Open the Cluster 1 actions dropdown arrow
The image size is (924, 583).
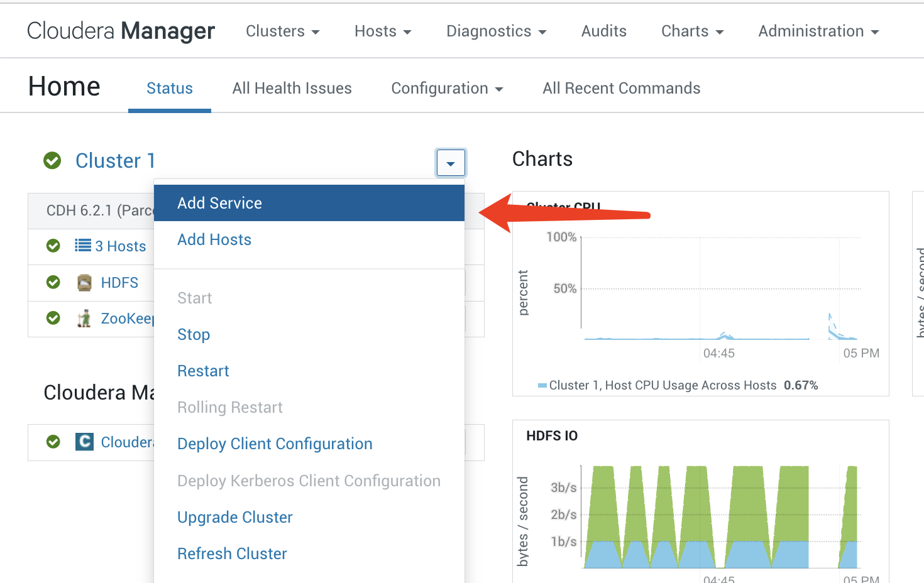[x=451, y=163]
